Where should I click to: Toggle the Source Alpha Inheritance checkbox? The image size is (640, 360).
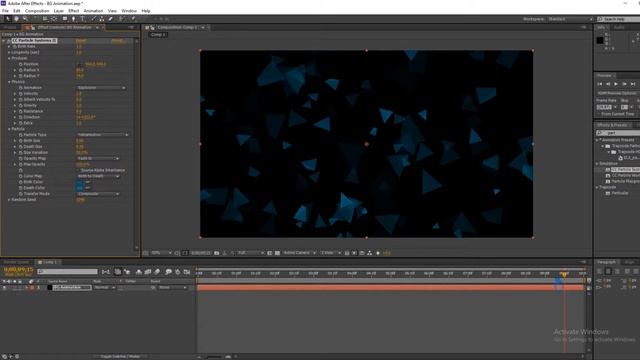(79, 170)
